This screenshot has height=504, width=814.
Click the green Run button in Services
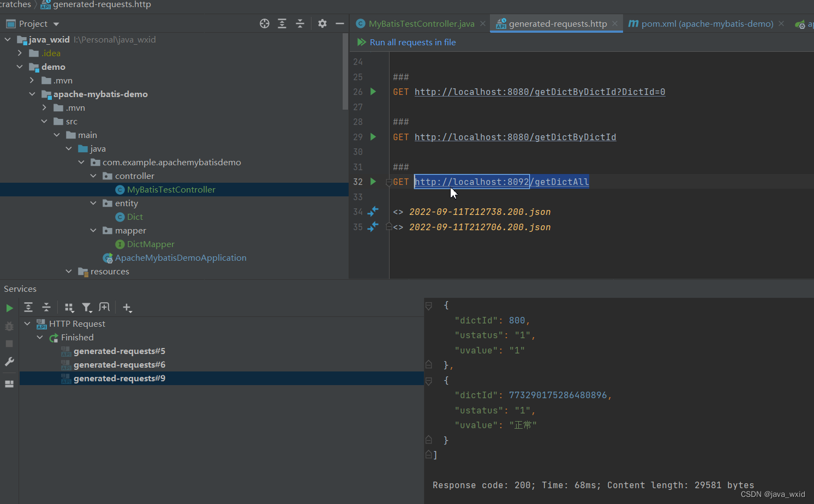[x=9, y=308]
